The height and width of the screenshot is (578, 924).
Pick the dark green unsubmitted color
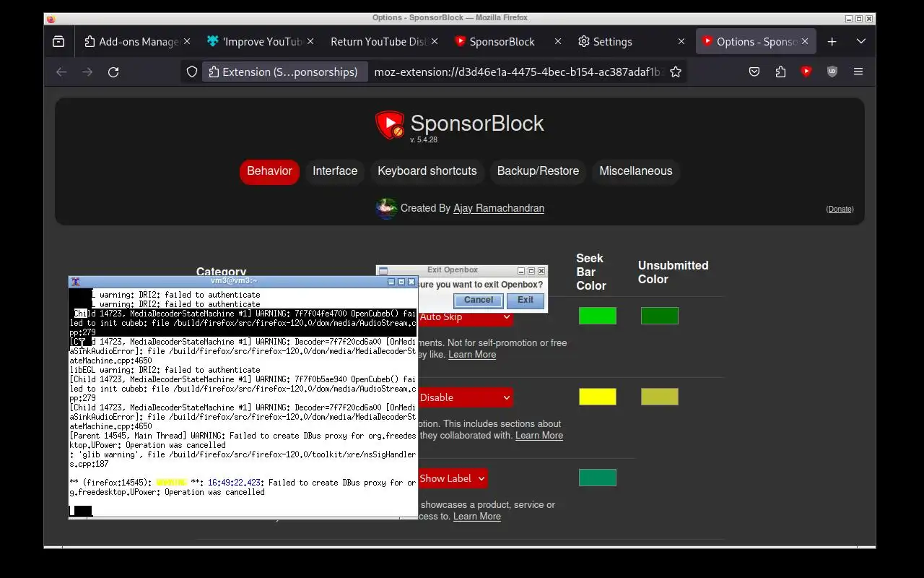[660, 316]
